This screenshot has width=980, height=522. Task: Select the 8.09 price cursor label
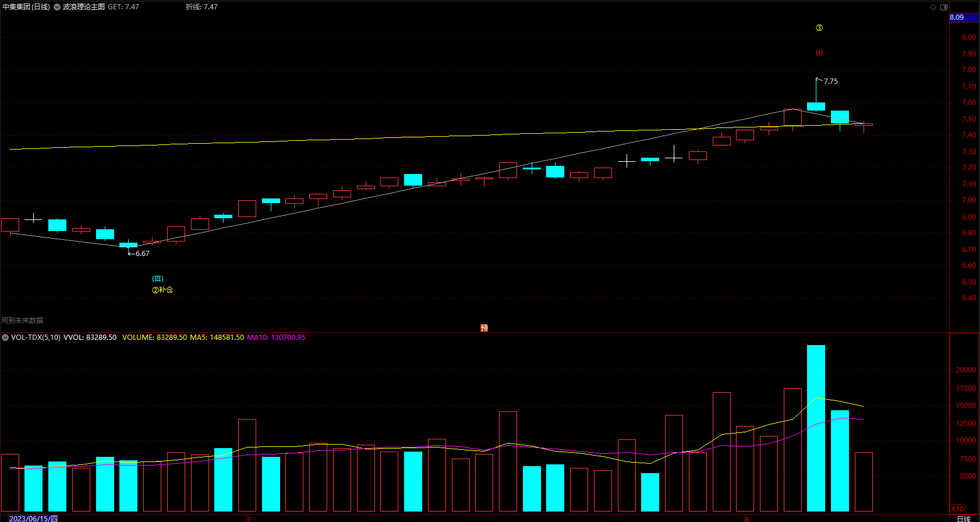coord(964,17)
